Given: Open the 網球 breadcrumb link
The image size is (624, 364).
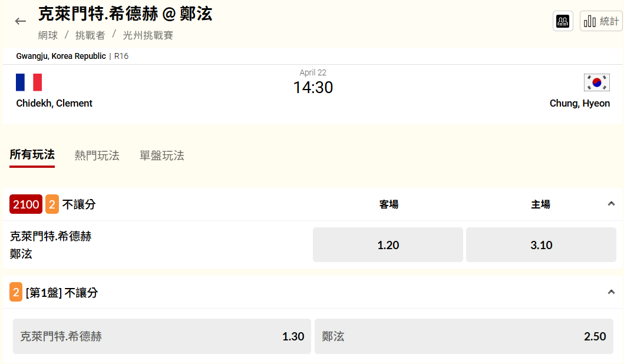Looking at the screenshot, I should 48,35.
